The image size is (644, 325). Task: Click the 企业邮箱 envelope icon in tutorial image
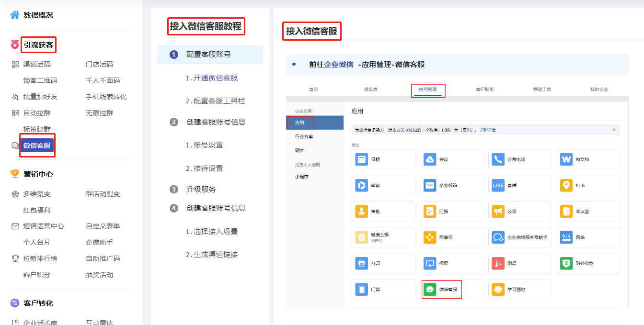click(x=430, y=185)
